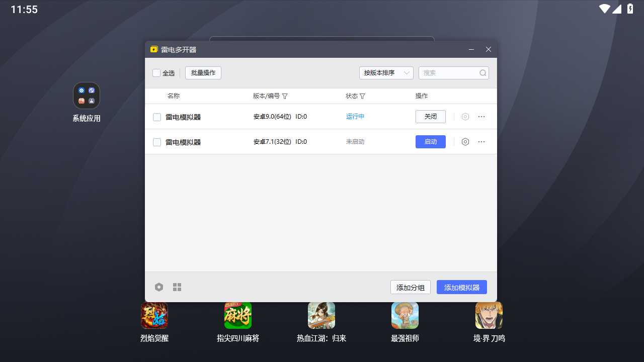Open more options for 安卓9.0 emulator

tap(481, 117)
